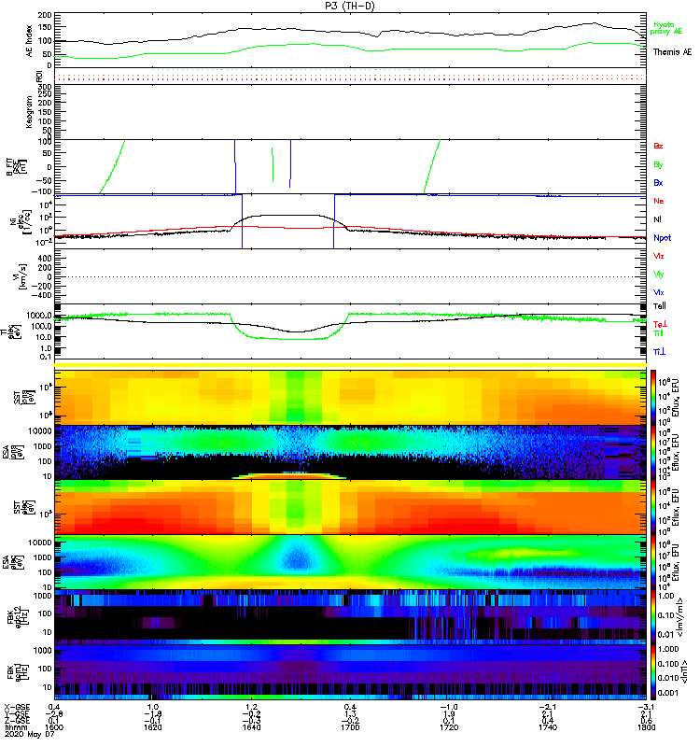Click the ESA ions panel color bar
Image resolution: width=700 pixels, height=747 pixels.
[652, 452]
